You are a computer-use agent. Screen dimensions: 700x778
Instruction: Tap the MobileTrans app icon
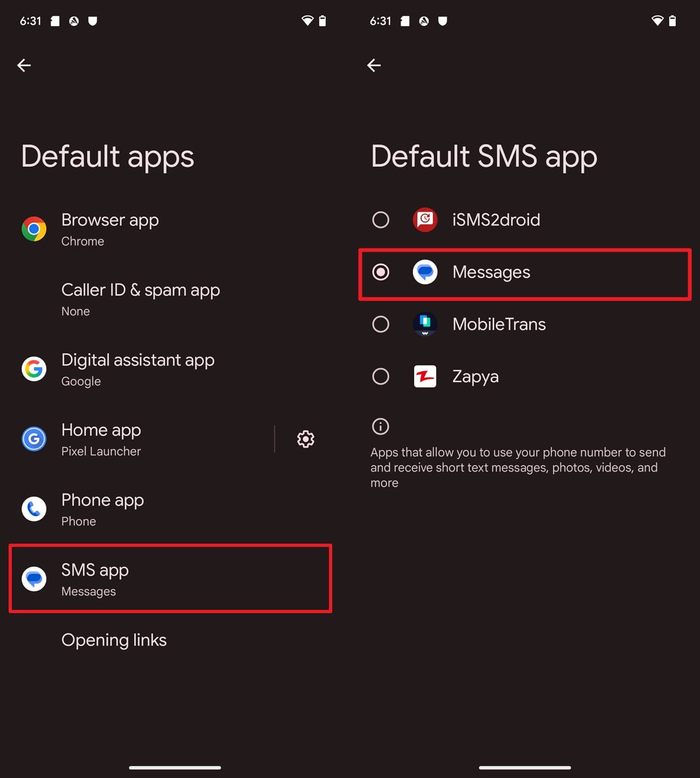[425, 324]
